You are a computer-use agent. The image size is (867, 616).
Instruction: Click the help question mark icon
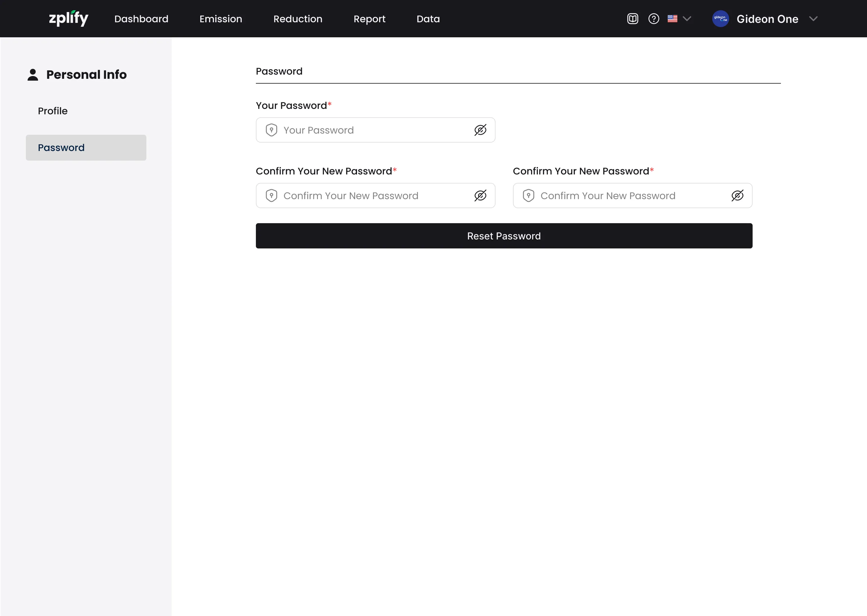pyautogui.click(x=653, y=19)
